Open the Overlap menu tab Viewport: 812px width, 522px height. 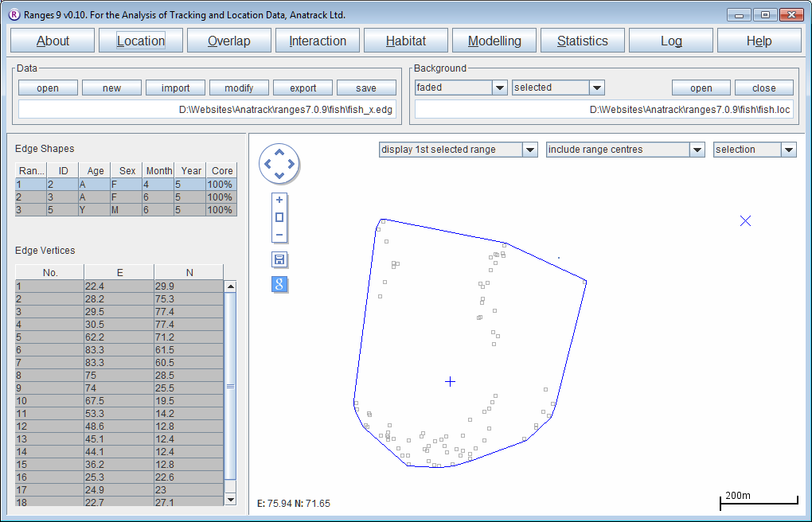click(228, 41)
